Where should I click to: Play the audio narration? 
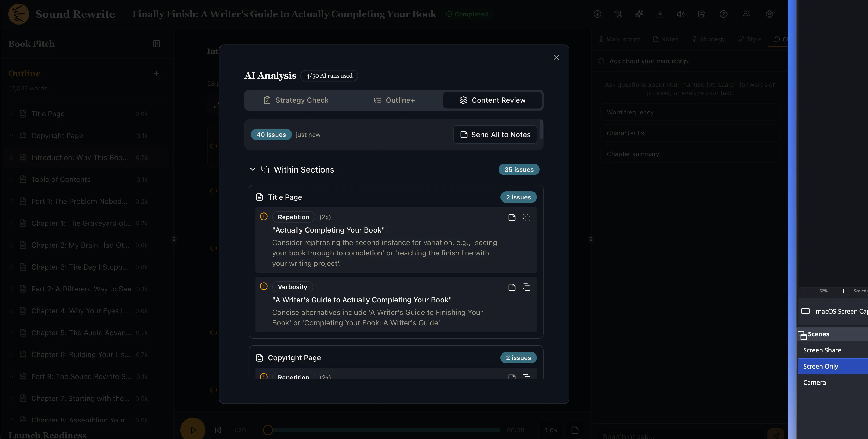(x=193, y=430)
